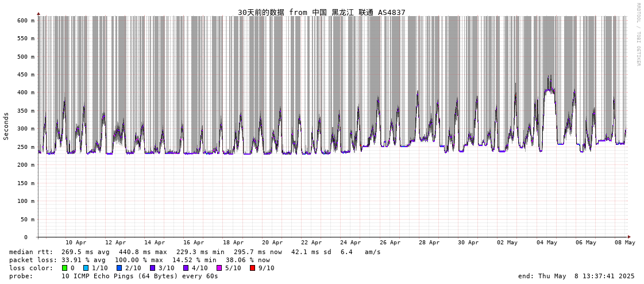Click the graph title mentioning AS4837
This screenshot has width=644, height=284.
(322, 12)
